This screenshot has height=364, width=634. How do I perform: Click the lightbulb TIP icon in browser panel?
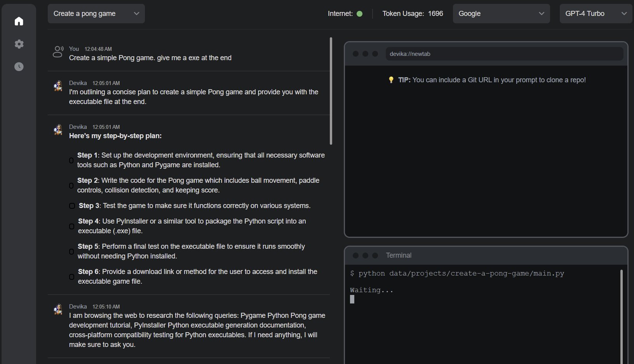coord(391,80)
